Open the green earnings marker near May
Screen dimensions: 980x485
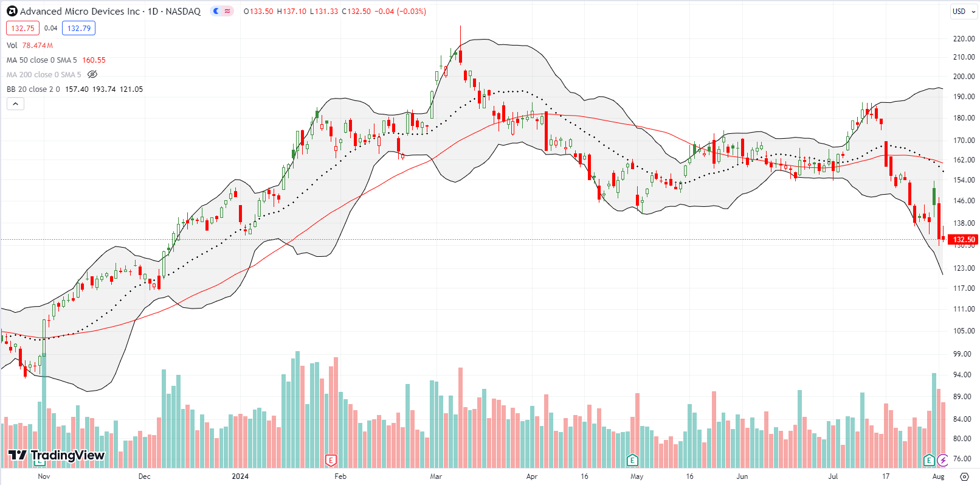pyautogui.click(x=632, y=460)
